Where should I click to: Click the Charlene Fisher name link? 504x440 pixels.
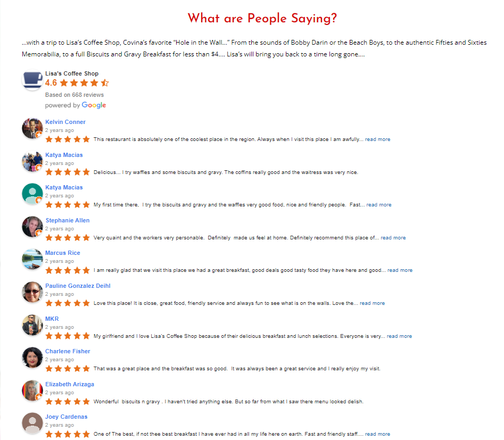68,351
